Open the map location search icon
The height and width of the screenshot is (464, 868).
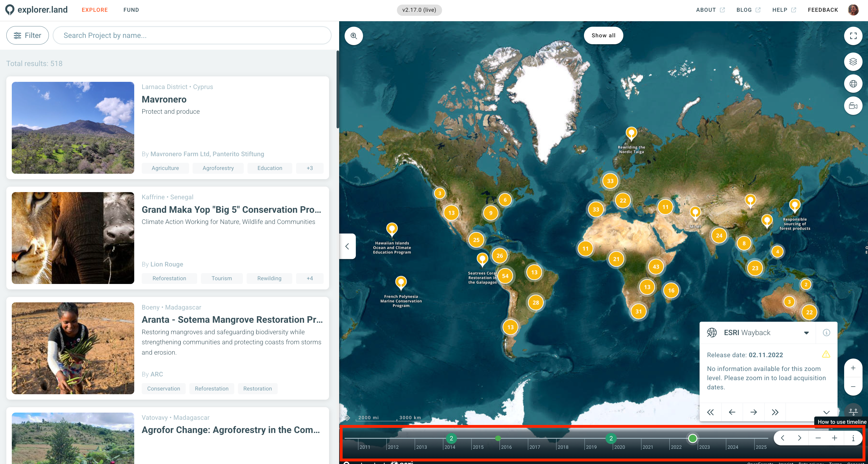(354, 36)
